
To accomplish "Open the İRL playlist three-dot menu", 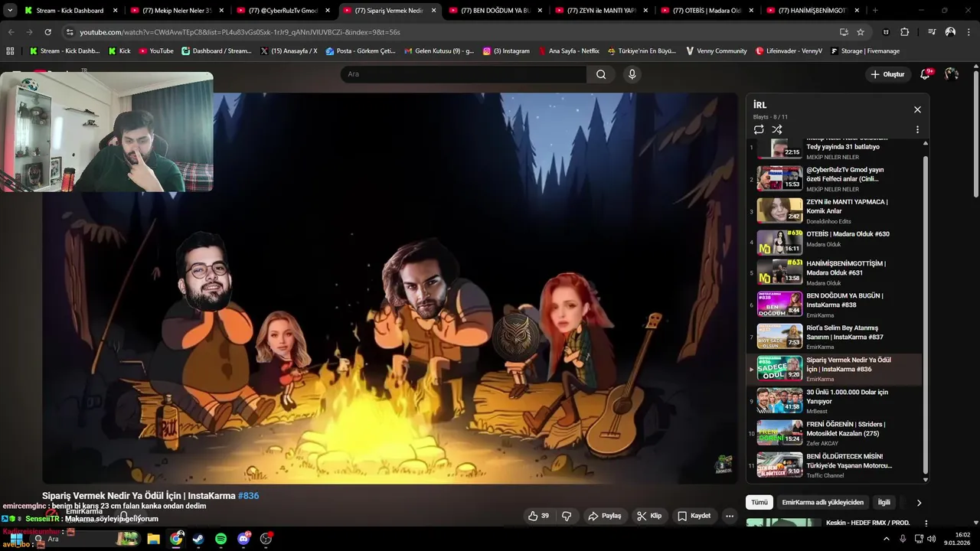I will click(x=917, y=129).
